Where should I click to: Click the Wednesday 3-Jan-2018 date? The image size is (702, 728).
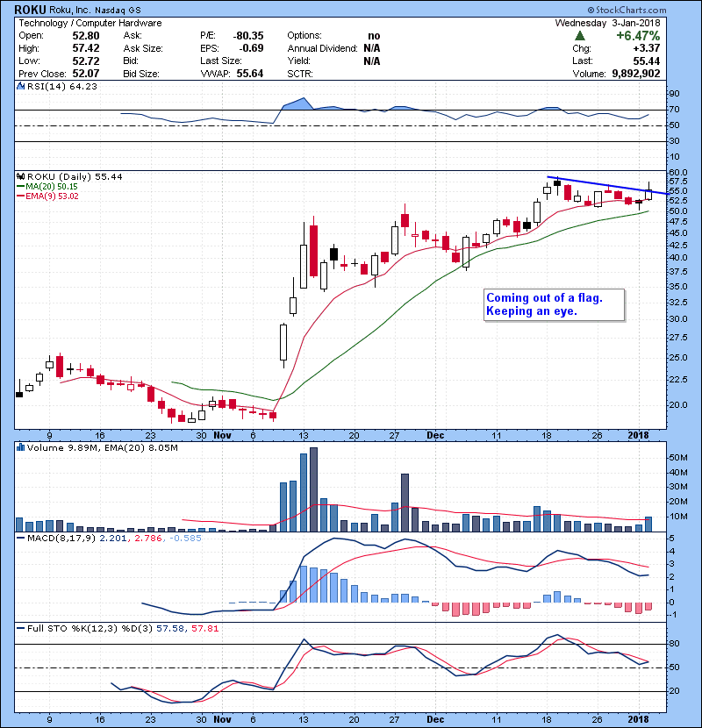pos(608,23)
